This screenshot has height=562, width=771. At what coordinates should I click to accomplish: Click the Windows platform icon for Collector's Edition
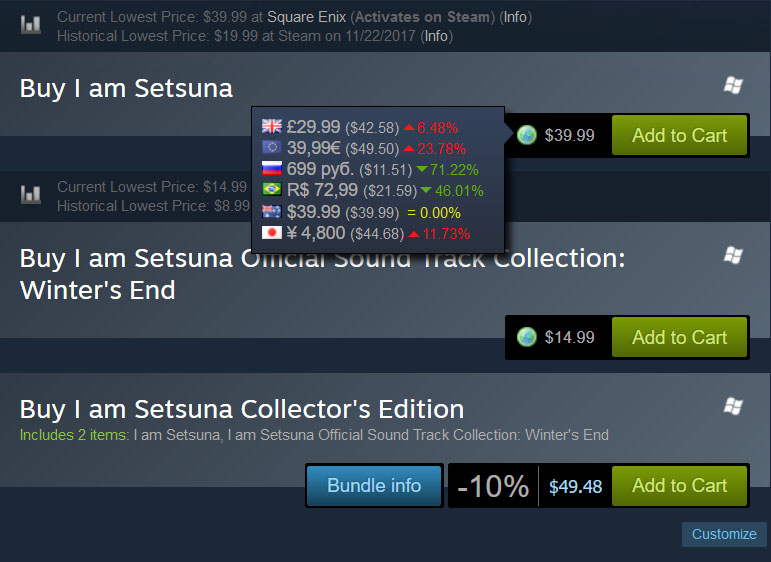click(733, 406)
